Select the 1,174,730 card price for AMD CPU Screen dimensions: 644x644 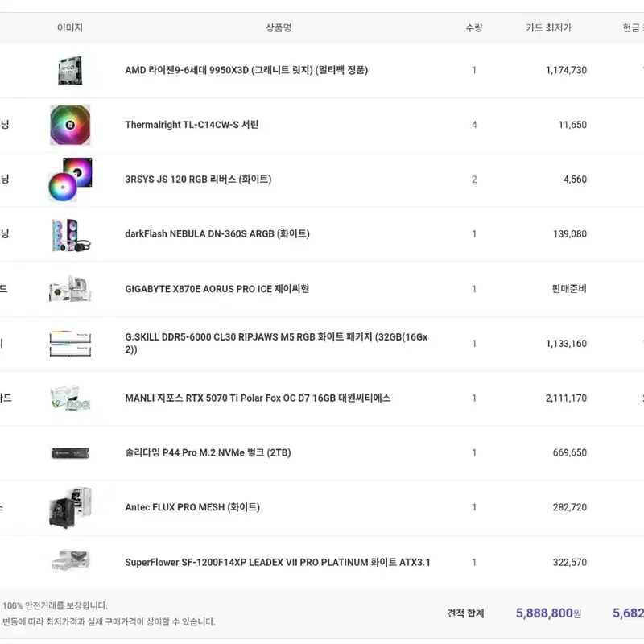pos(566,70)
